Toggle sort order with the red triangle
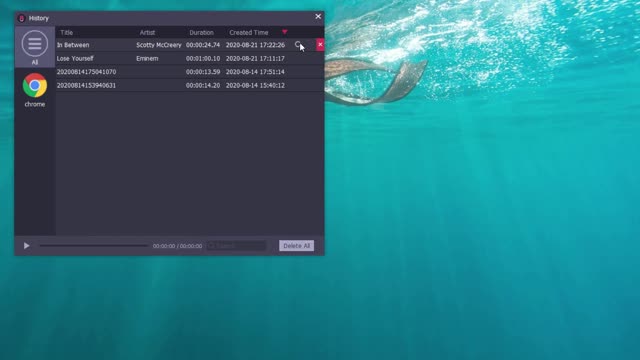 tap(284, 32)
